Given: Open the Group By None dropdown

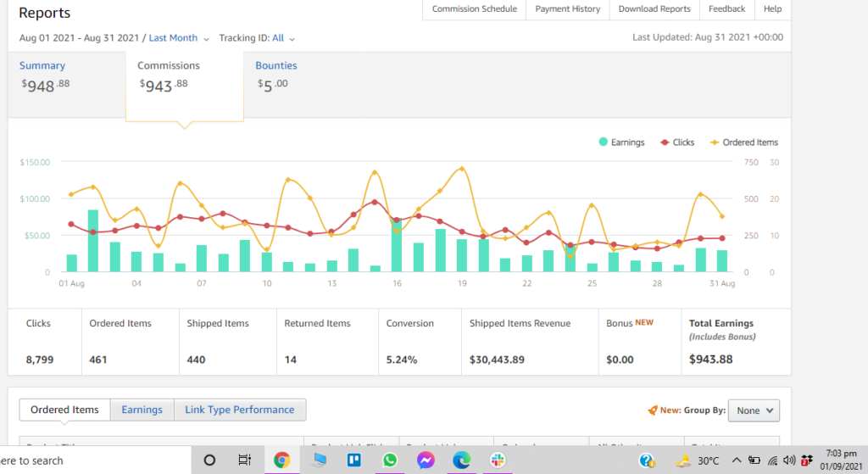Looking at the screenshot, I should pos(754,410).
